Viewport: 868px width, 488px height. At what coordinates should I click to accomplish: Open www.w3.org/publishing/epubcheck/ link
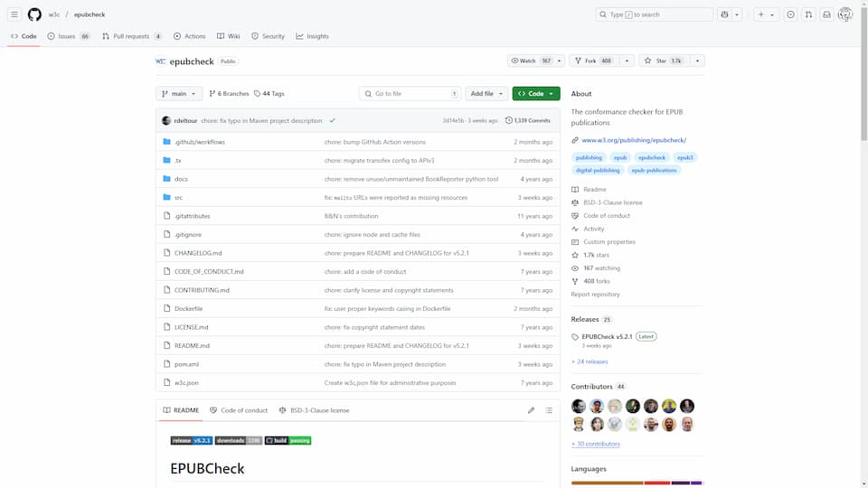pyautogui.click(x=634, y=141)
